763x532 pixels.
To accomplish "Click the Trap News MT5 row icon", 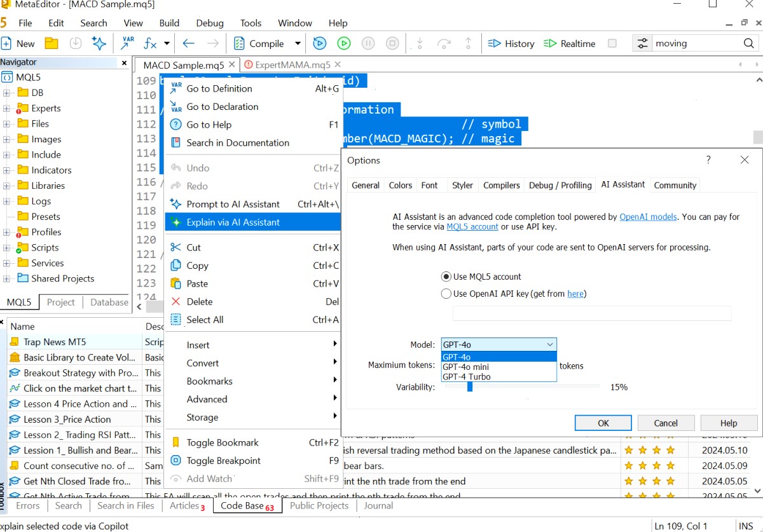I will (15, 342).
